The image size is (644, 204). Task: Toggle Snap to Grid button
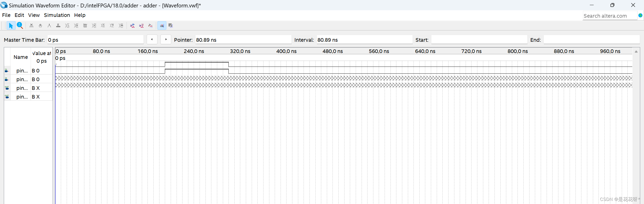point(171,26)
